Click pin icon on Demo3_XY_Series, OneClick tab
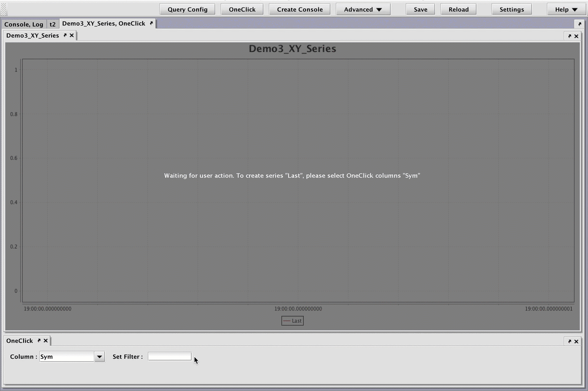The image size is (588, 391). (x=151, y=23)
